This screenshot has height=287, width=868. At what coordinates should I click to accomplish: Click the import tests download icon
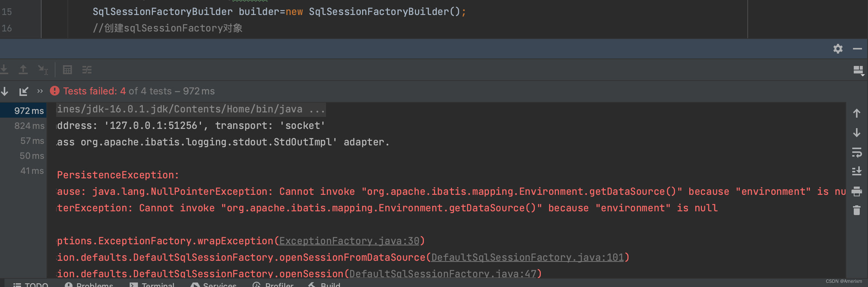[4, 70]
